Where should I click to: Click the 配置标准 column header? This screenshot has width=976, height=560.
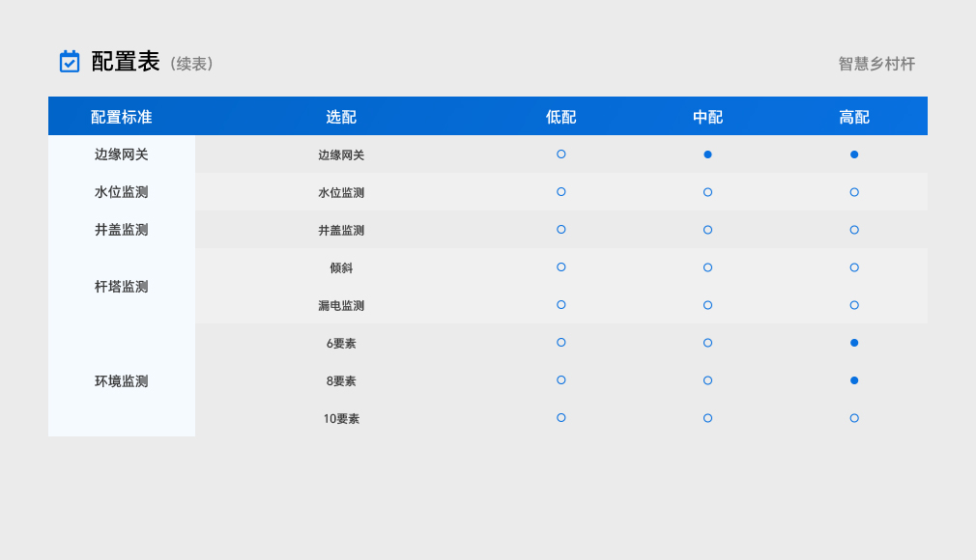tap(122, 117)
